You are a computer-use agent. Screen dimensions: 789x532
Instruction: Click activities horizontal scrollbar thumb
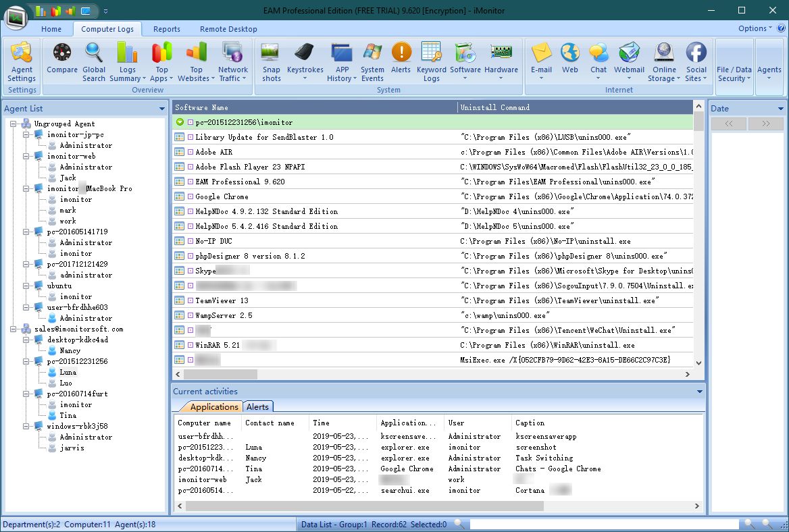[364, 506]
